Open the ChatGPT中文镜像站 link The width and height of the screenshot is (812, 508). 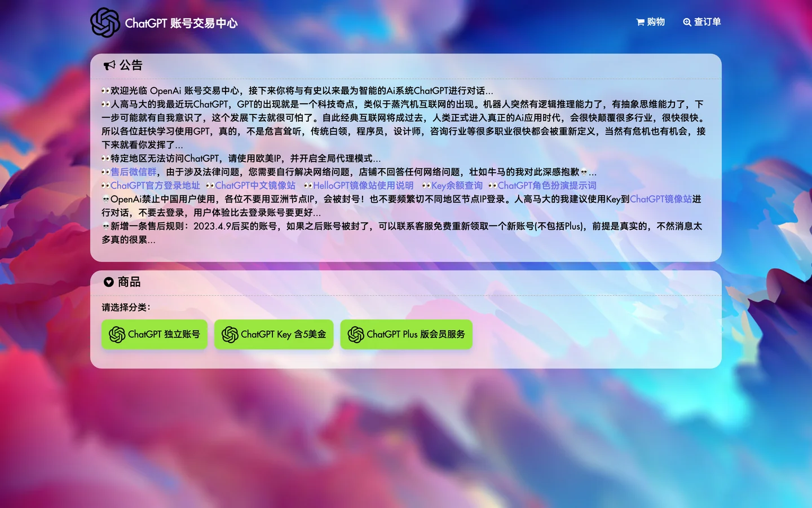255,186
